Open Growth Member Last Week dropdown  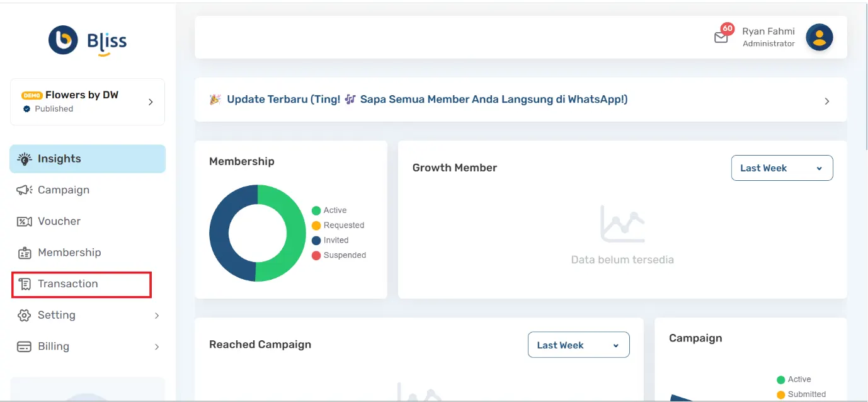[782, 168]
